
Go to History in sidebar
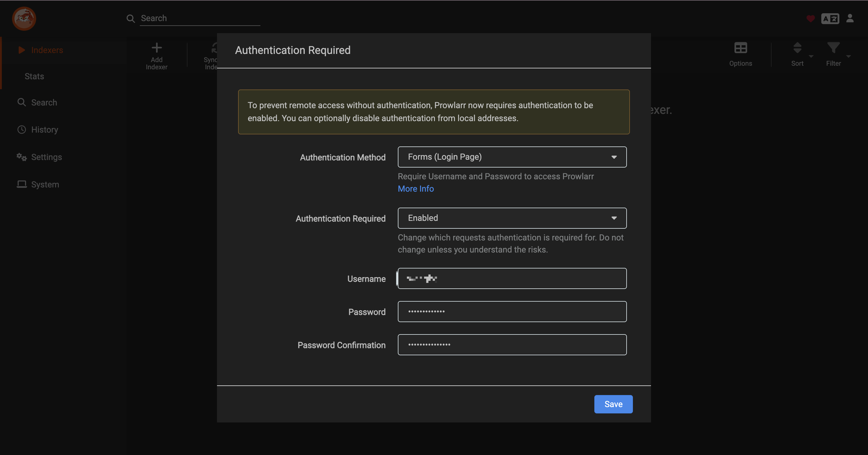click(x=45, y=130)
